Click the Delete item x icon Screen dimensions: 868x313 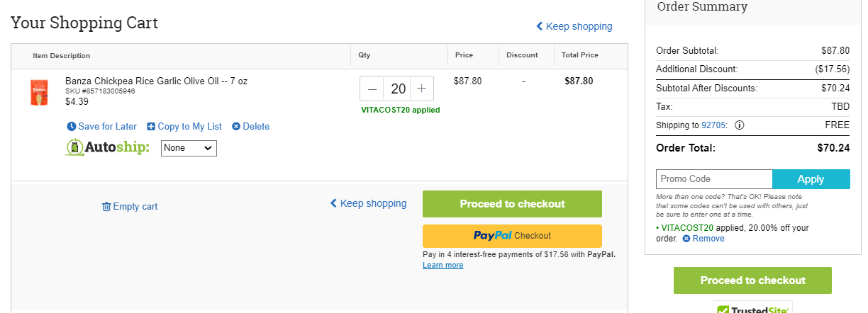pyautogui.click(x=236, y=127)
